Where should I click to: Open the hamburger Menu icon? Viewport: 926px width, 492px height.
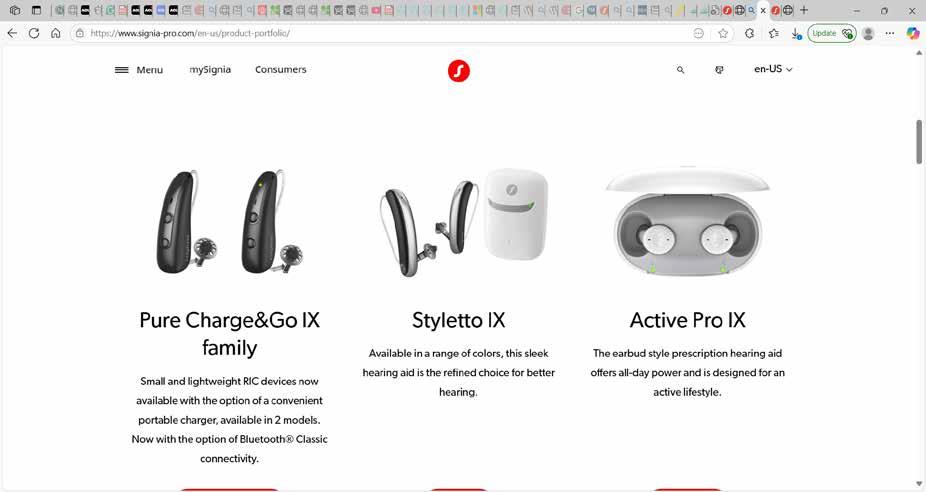click(122, 70)
